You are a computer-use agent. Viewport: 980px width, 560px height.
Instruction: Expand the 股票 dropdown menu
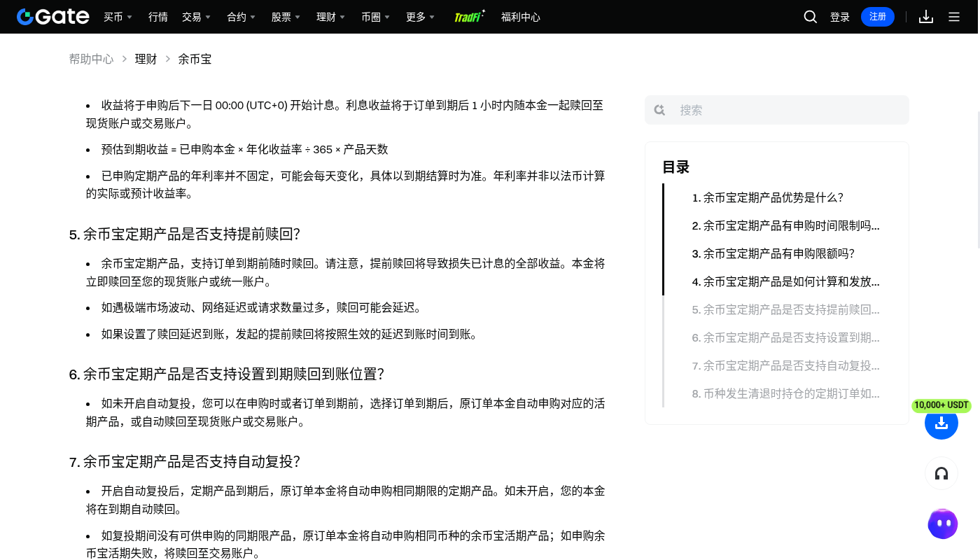286,17
